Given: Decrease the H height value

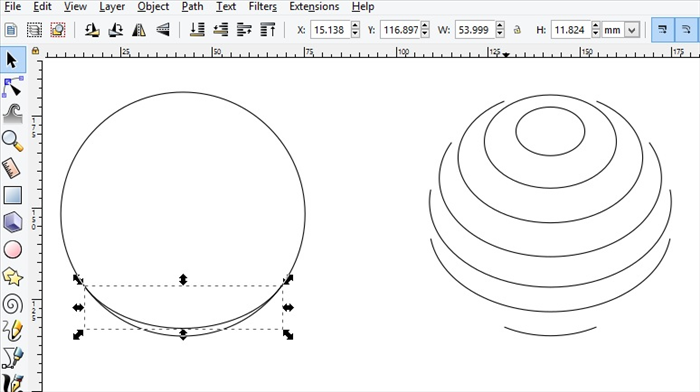Looking at the screenshot, I should pos(596,34).
